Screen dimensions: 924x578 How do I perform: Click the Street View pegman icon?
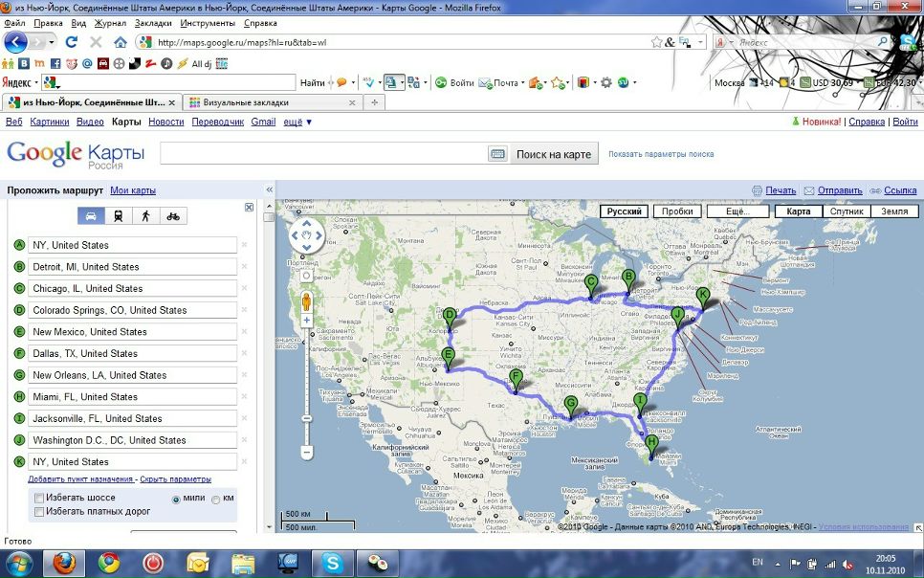(x=307, y=301)
